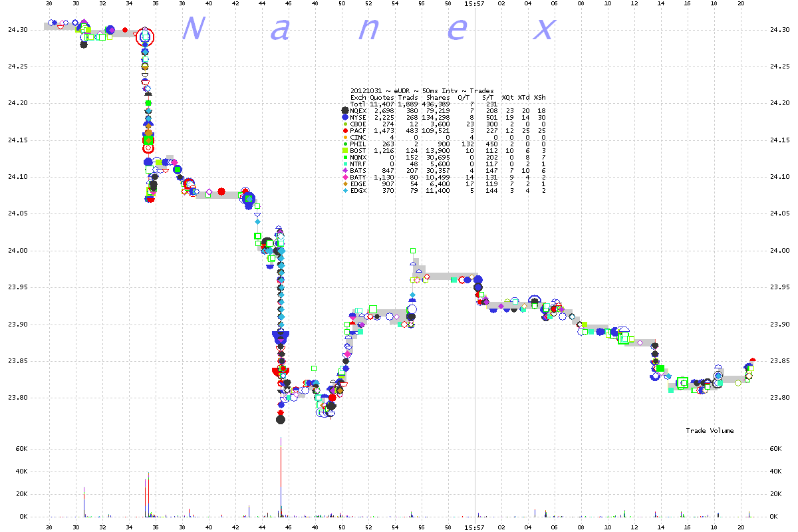This screenshot has height=532, width=798.
Task: Select the 'NYSE' exchange name
Action: (358, 117)
